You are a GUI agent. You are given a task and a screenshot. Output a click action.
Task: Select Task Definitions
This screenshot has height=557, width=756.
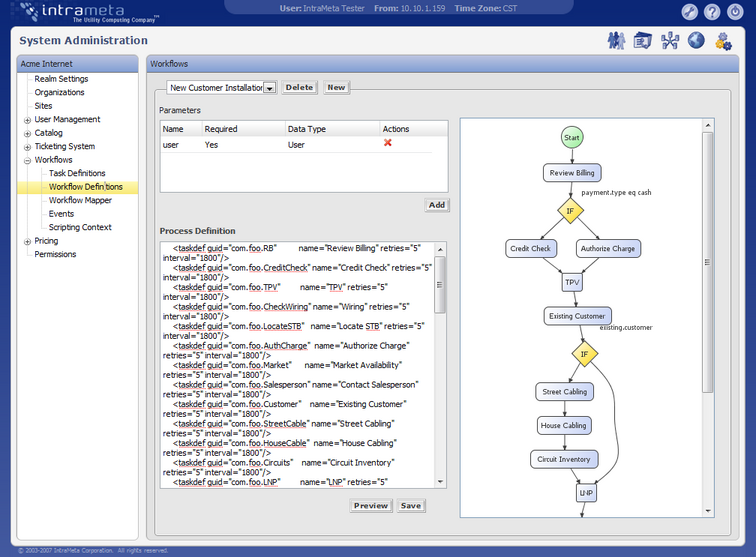(x=77, y=173)
